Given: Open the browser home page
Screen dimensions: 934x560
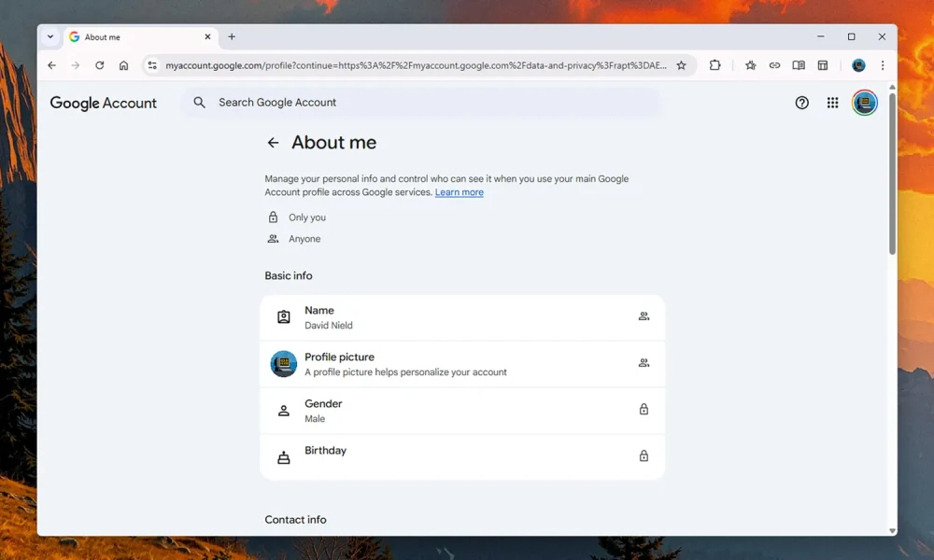Looking at the screenshot, I should coord(123,65).
